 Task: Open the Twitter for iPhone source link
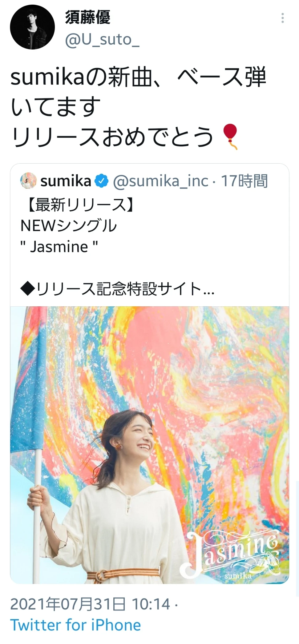pos(75,625)
